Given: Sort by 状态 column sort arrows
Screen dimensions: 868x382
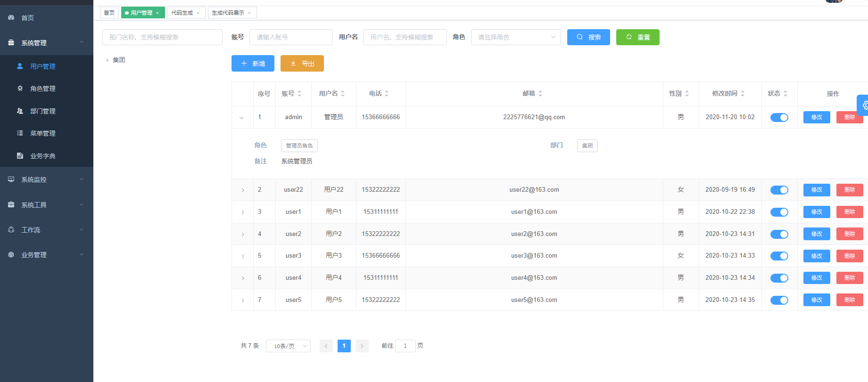Looking at the screenshot, I should (x=785, y=94).
